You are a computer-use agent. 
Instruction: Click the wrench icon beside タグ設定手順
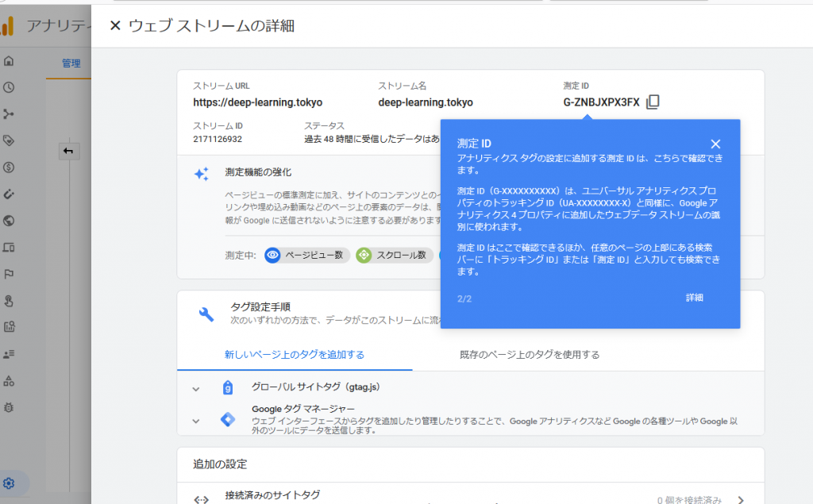[206, 314]
